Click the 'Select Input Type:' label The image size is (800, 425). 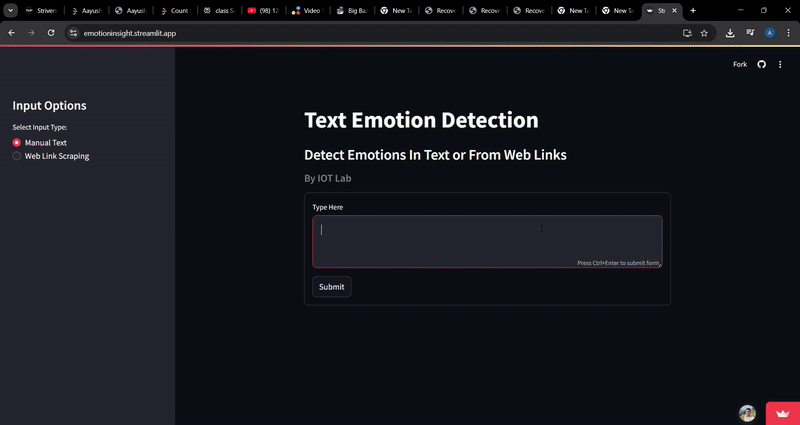click(x=40, y=127)
